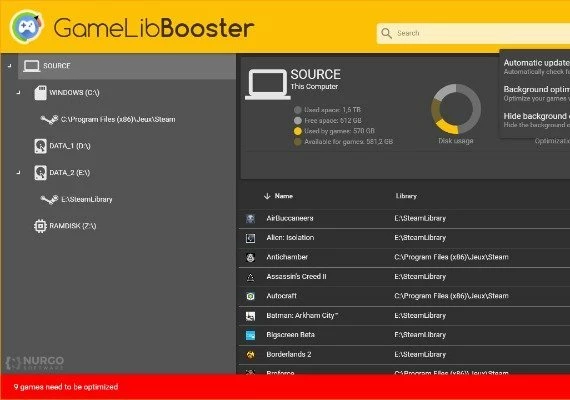The width and height of the screenshot is (570, 400).
Task: Select the Batman: Arkham City name text
Action: pos(302,315)
